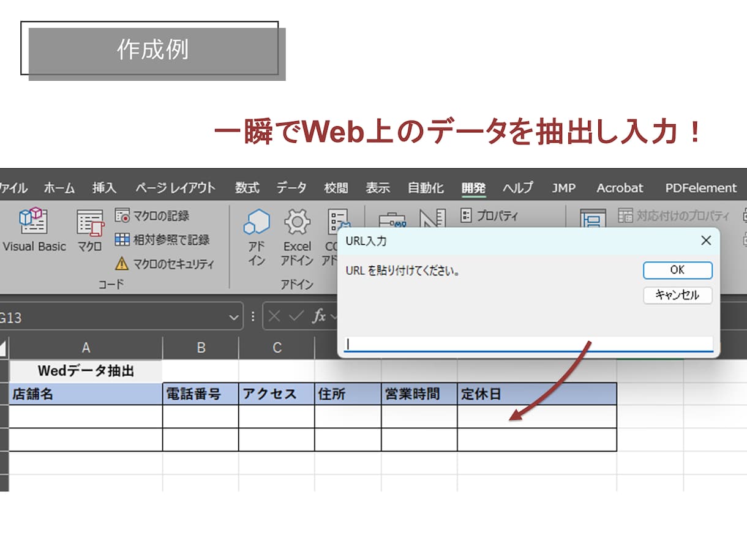The height and width of the screenshot is (560, 747).
Task: Open the マクロ macros list
Action: pos(89,231)
